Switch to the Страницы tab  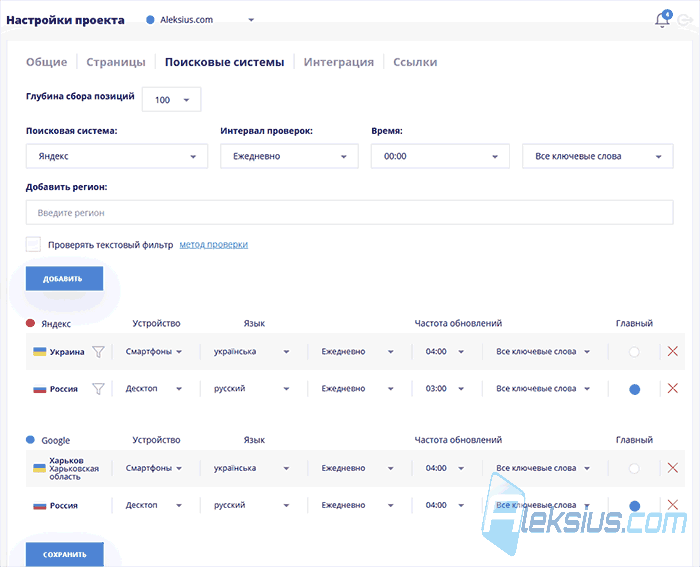[116, 62]
